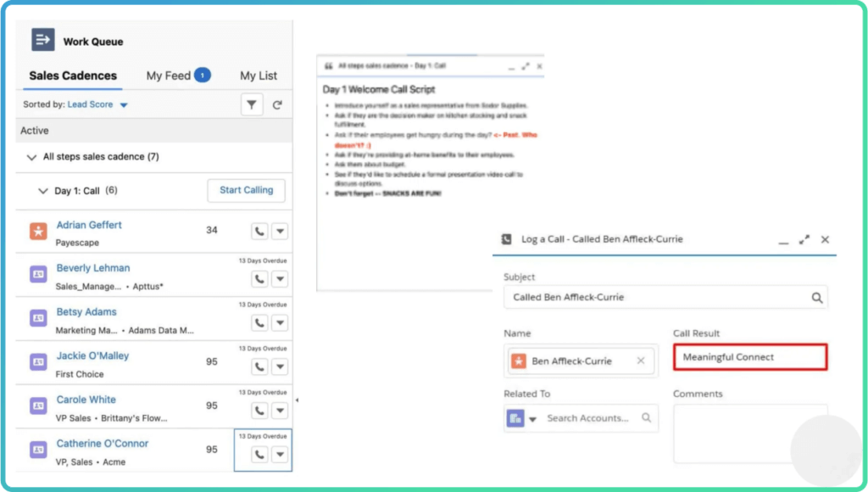Open Adrian Geffert's action dropdown

point(280,231)
